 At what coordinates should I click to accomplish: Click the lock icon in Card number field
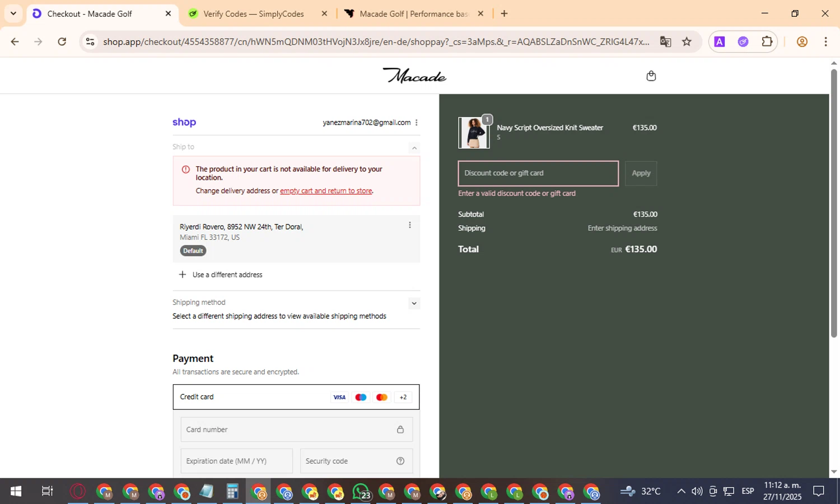click(x=400, y=430)
